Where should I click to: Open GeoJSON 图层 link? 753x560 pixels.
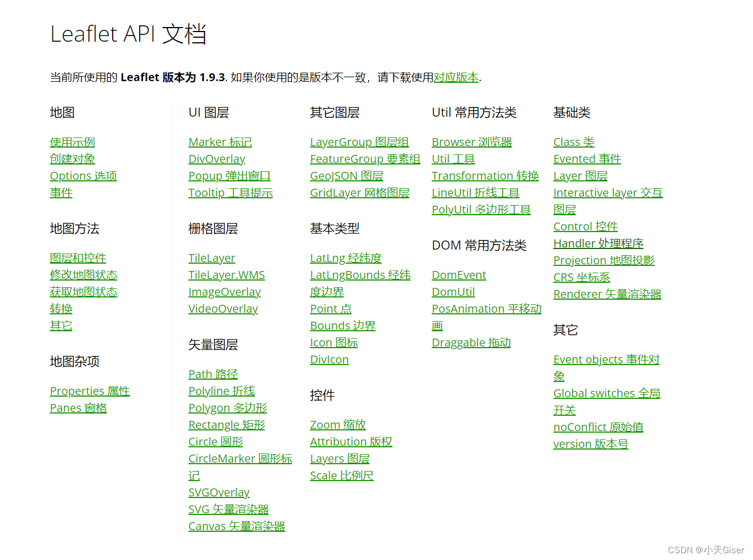coord(346,176)
